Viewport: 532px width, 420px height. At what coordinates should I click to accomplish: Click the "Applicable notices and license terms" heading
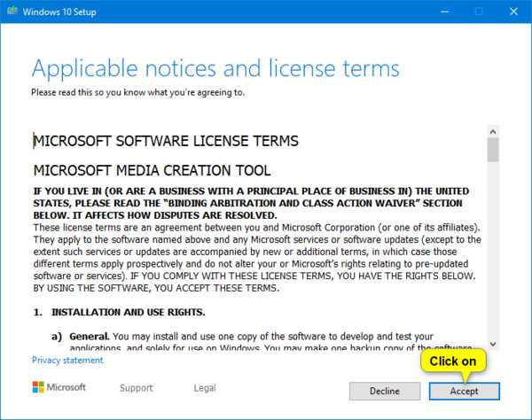[x=215, y=68]
